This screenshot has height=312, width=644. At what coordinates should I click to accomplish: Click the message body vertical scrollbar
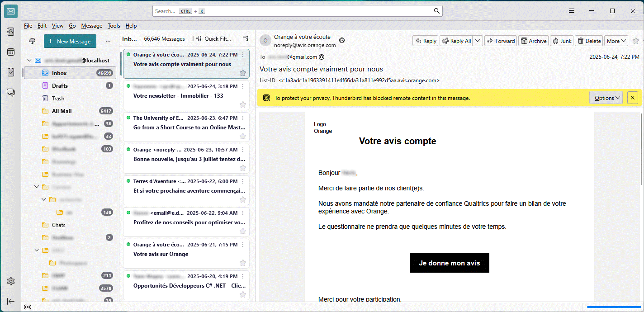pos(641,148)
